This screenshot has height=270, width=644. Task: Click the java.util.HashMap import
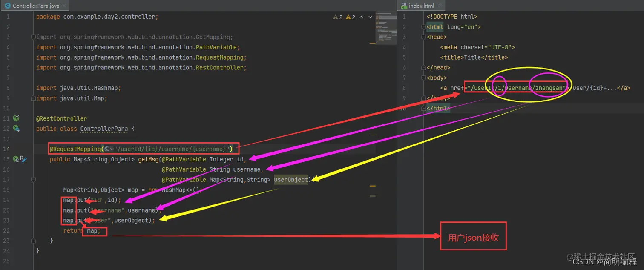click(x=79, y=88)
